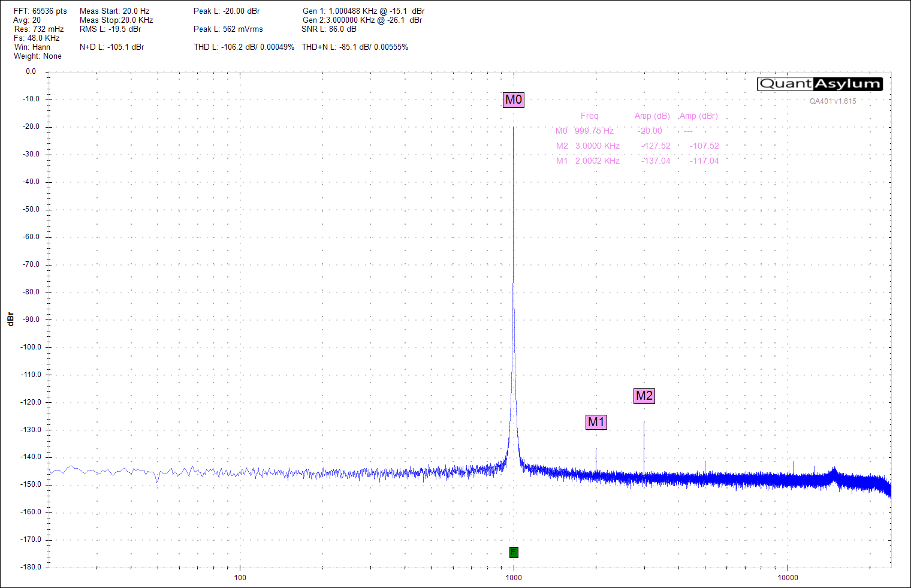Click the QuantAsylum logo
911x588 pixels.
(820, 84)
